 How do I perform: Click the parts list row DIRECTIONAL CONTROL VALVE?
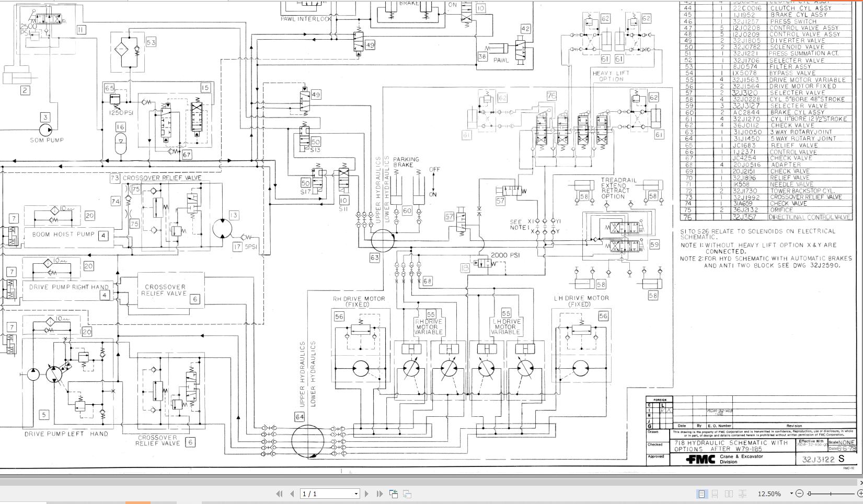pyautogui.click(x=766, y=217)
